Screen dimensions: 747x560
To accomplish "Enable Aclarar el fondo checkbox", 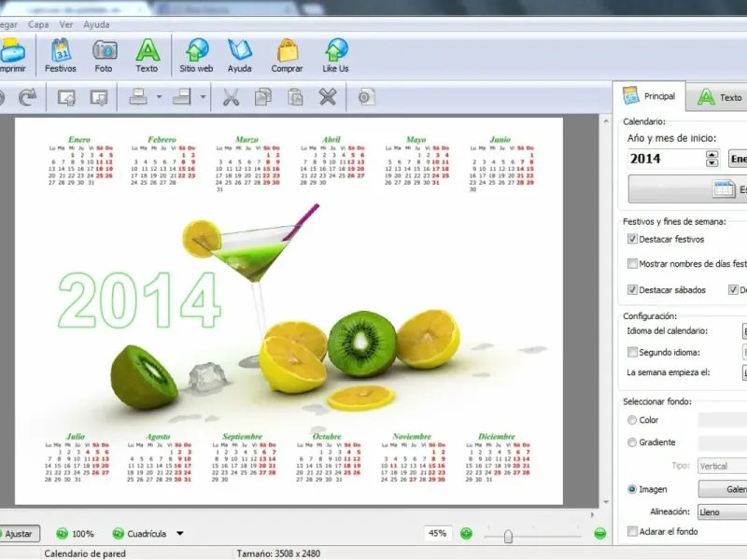I will (x=632, y=531).
